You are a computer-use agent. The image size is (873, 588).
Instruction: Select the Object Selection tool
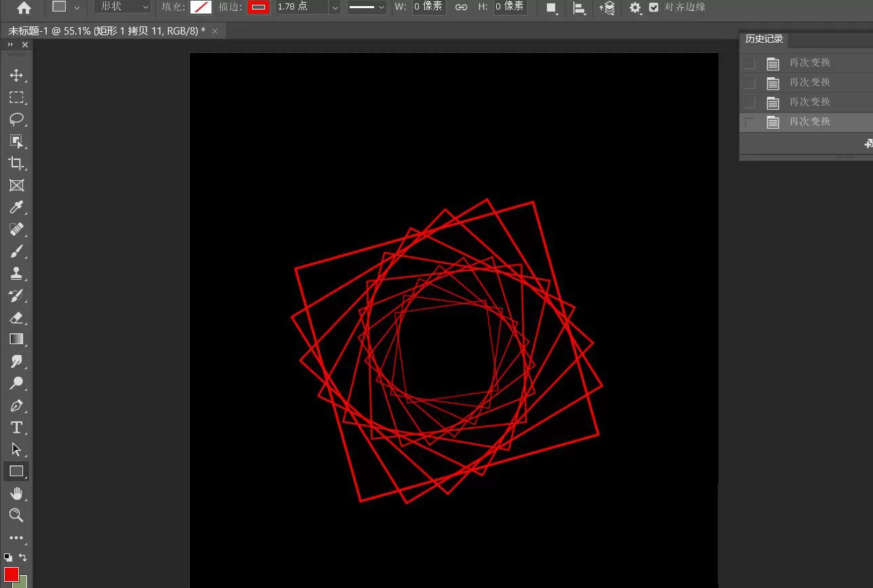(16, 141)
